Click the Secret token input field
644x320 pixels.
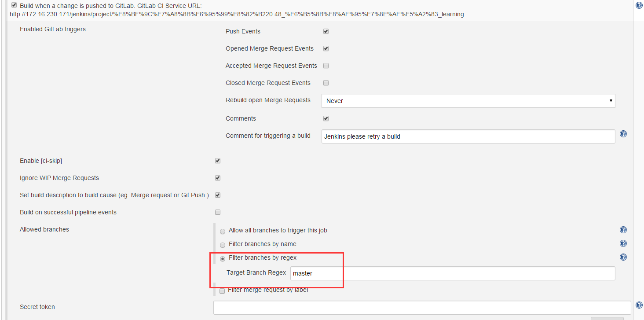click(422, 307)
